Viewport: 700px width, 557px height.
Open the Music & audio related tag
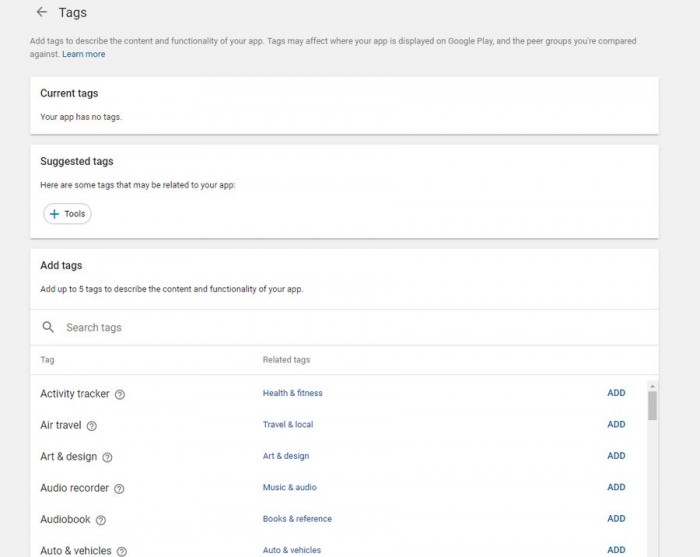tap(289, 487)
